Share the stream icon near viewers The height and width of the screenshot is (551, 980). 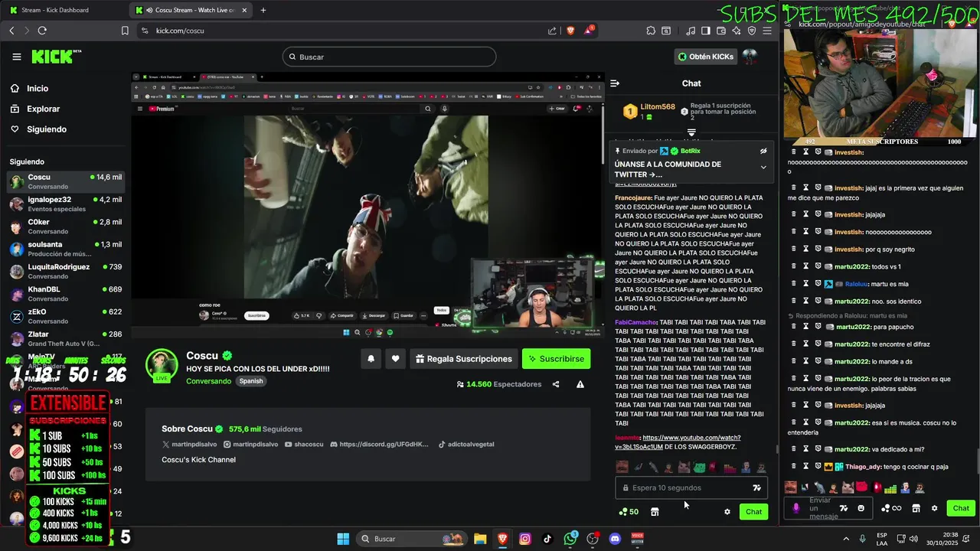(556, 384)
